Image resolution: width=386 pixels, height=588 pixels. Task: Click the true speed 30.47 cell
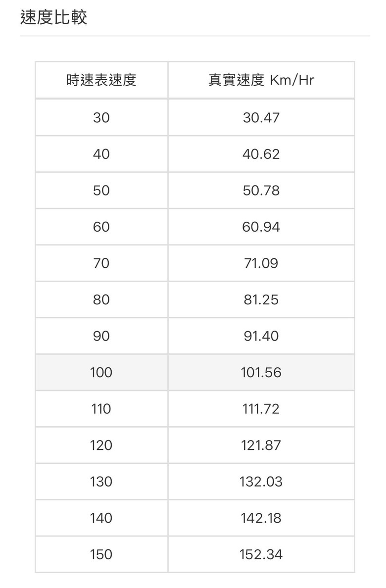[261, 118]
